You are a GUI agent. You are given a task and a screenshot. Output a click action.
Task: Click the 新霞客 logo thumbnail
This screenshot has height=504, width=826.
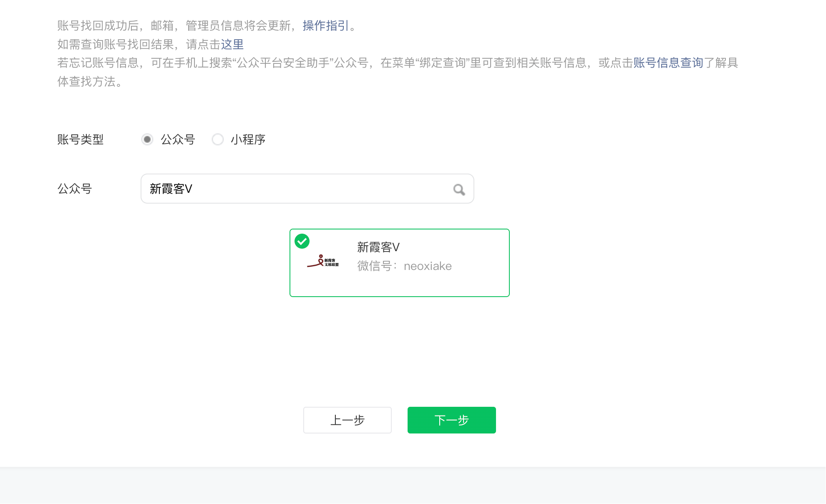click(x=323, y=262)
